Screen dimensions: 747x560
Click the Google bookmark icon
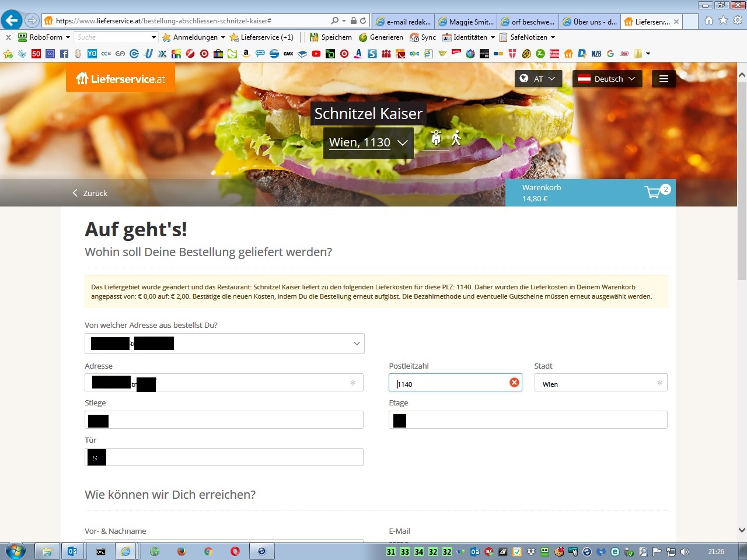tap(610, 54)
